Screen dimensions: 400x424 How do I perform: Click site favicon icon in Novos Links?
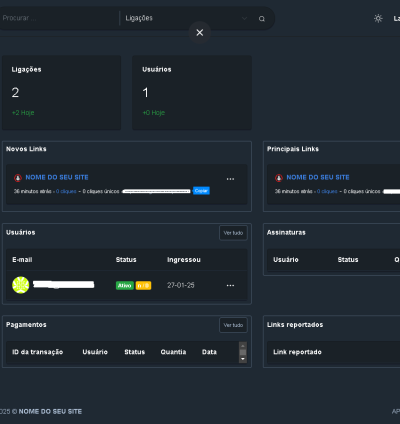[x=18, y=178]
